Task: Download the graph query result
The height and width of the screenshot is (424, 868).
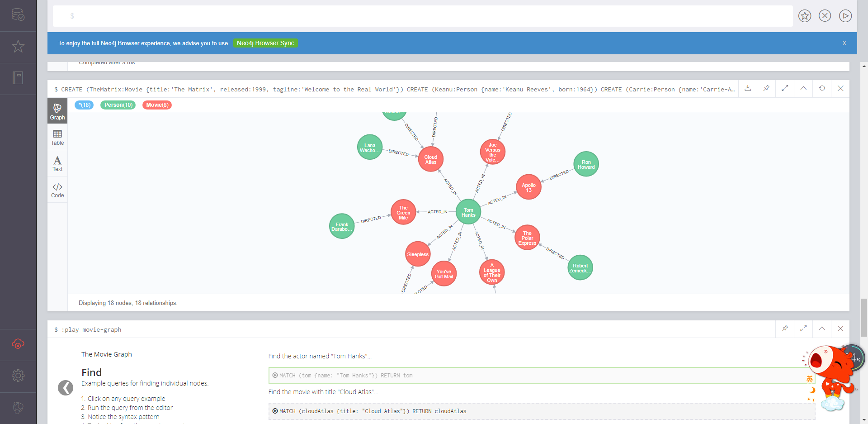Action: pyautogui.click(x=748, y=89)
